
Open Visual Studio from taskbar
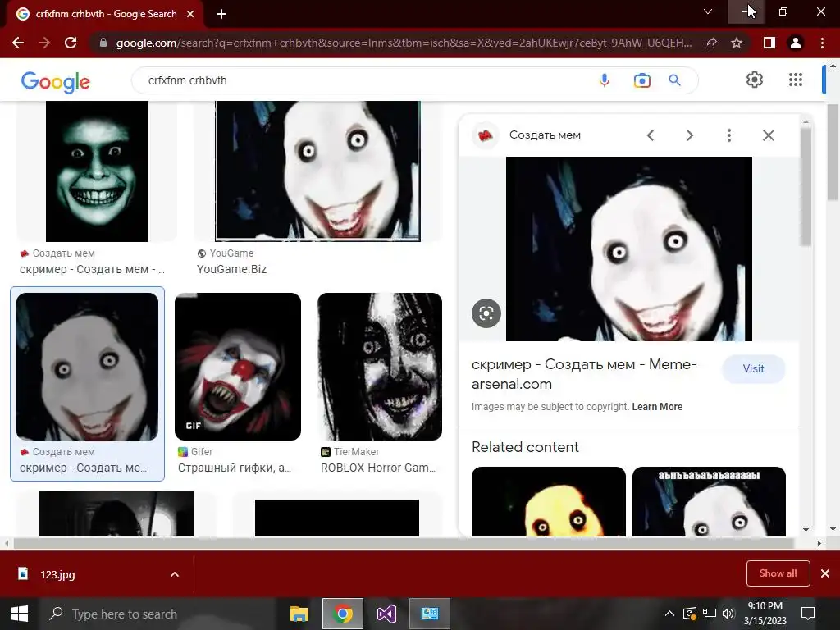pos(386,614)
